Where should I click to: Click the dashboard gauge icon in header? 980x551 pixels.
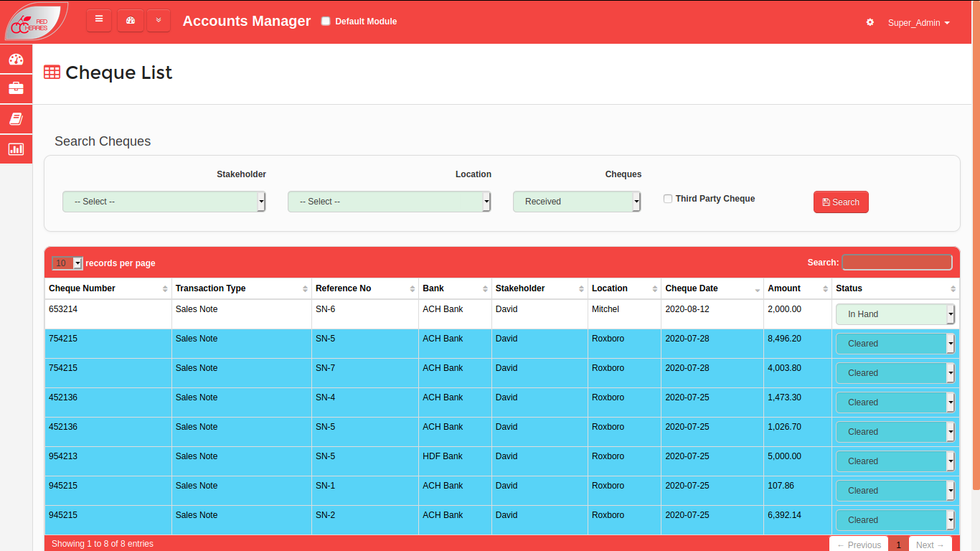pos(131,21)
